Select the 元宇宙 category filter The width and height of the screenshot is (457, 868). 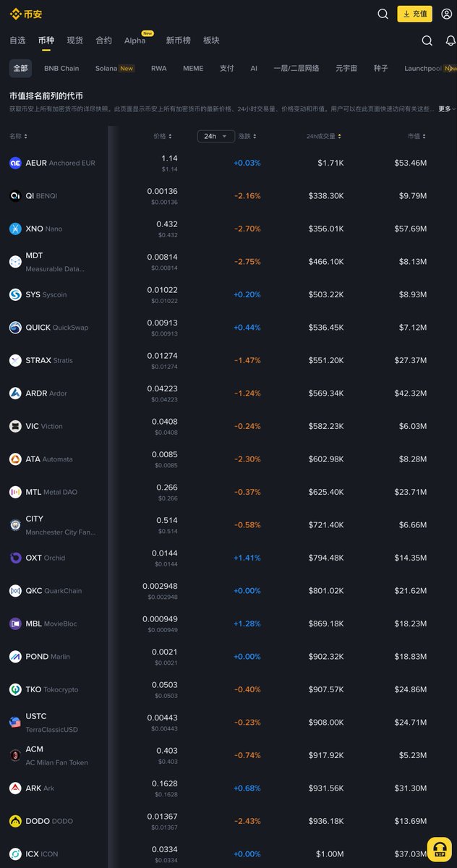pyautogui.click(x=346, y=68)
